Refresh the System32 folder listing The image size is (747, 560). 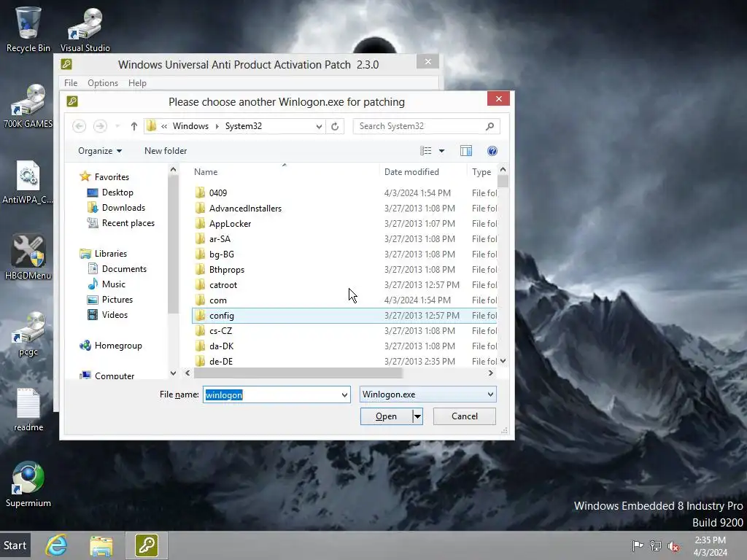[x=335, y=126]
